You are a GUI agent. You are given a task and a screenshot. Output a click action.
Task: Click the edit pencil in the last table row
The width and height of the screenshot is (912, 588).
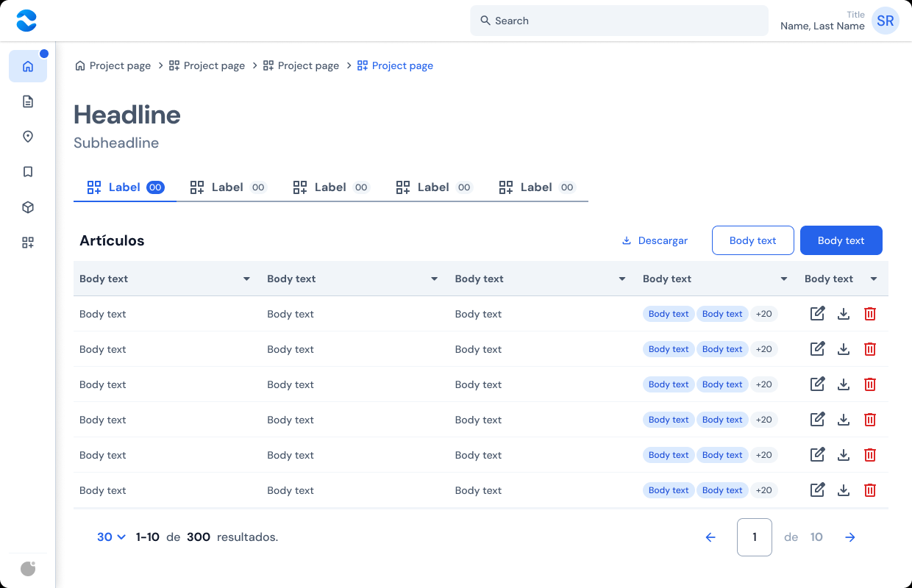tap(817, 490)
